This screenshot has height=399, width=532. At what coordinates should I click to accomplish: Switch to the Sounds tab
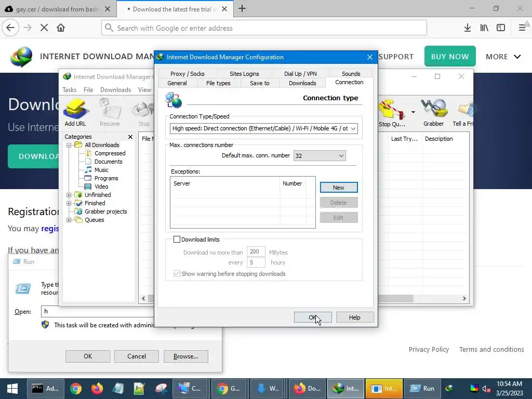click(x=351, y=74)
